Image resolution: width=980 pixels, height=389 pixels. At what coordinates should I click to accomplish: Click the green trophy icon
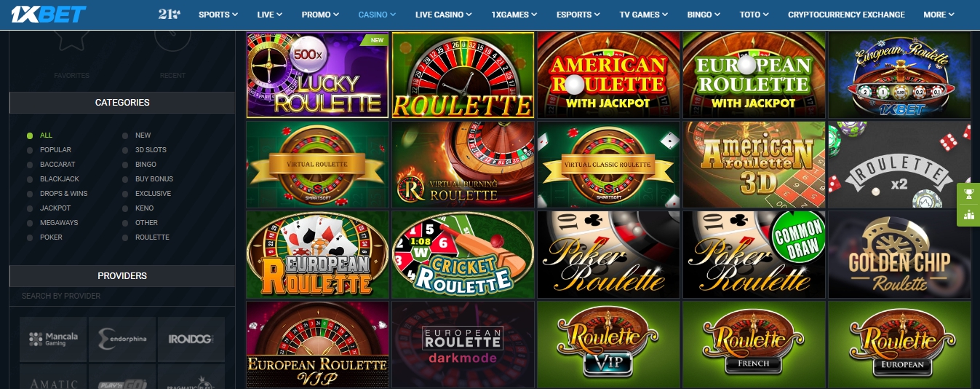coord(968,194)
